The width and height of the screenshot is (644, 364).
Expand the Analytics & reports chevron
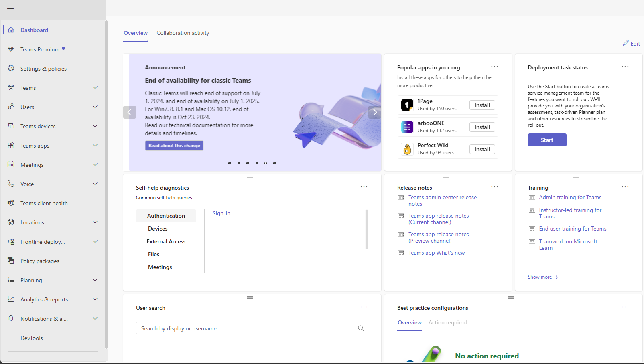[95, 299]
